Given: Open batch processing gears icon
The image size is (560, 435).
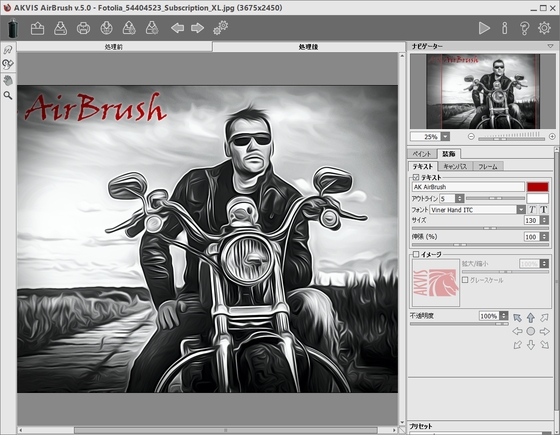Looking at the screenshot, I should [x=220, y=28].
